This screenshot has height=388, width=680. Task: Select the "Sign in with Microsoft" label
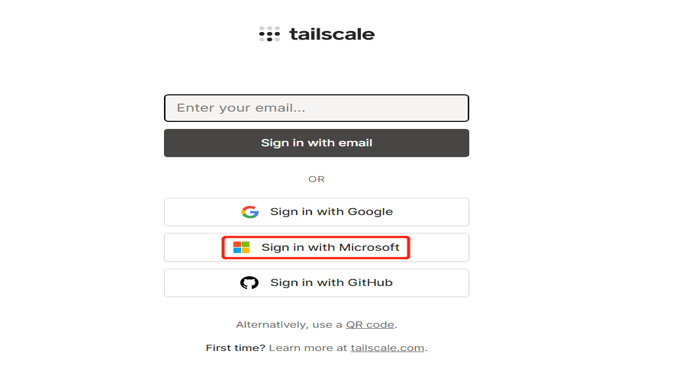(x=330, y=247)
